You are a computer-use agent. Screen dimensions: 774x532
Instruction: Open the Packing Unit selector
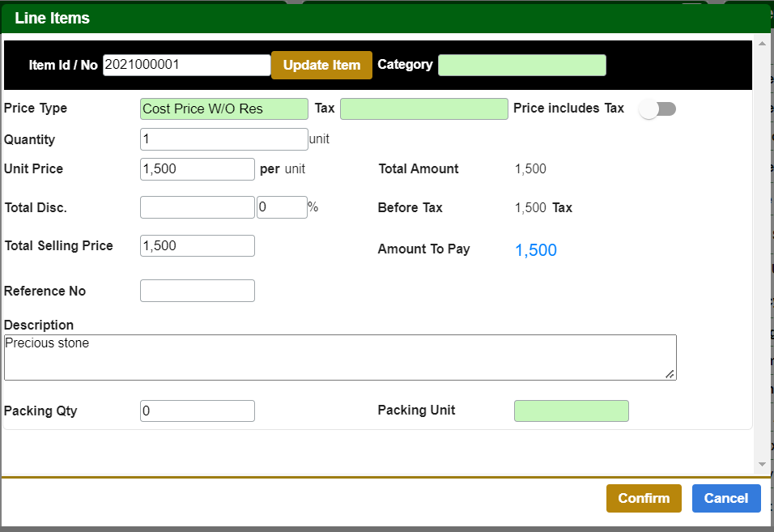tap(571, 411)
